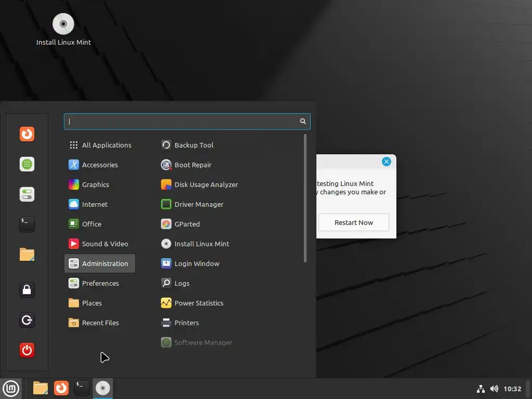Select the Graphics category
Image resolution: width=532 pixels, height=399 pixels.
coord(100,184)
